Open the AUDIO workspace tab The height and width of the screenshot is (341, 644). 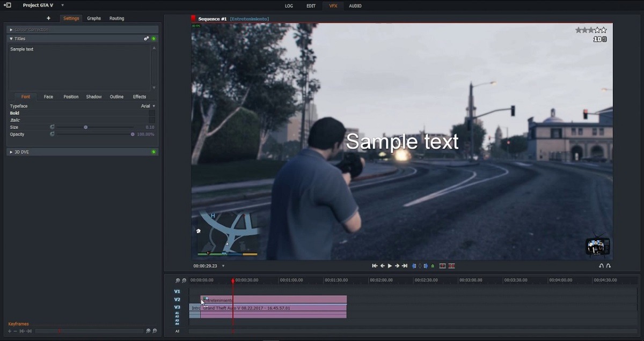[x=355, y=6]
